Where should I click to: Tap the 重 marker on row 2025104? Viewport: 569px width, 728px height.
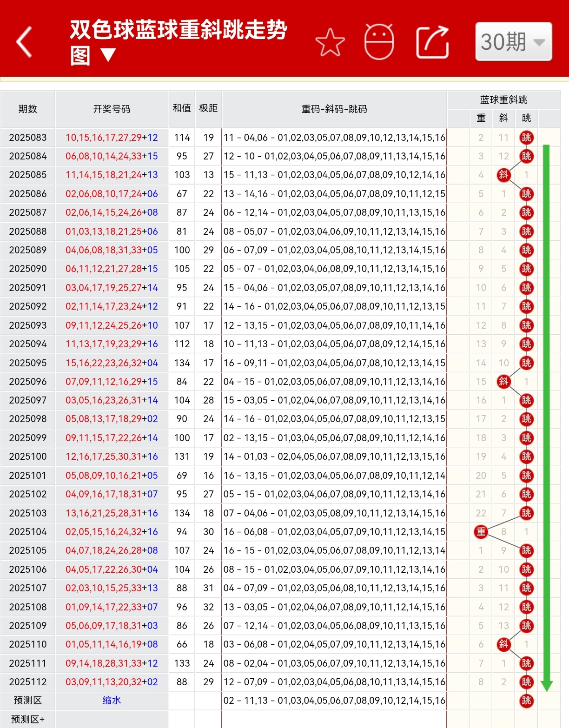pos(480,531)
